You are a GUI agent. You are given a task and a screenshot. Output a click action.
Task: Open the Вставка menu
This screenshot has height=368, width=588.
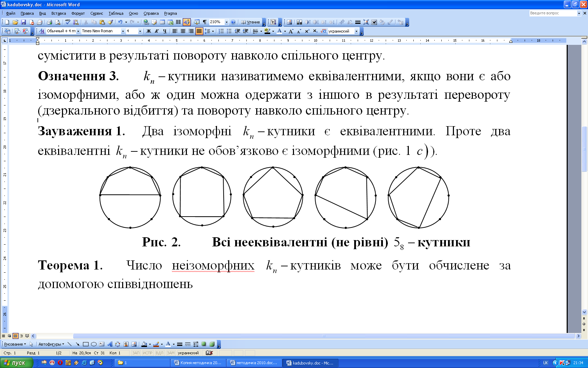pyautogui.click(x=58, y=13)
